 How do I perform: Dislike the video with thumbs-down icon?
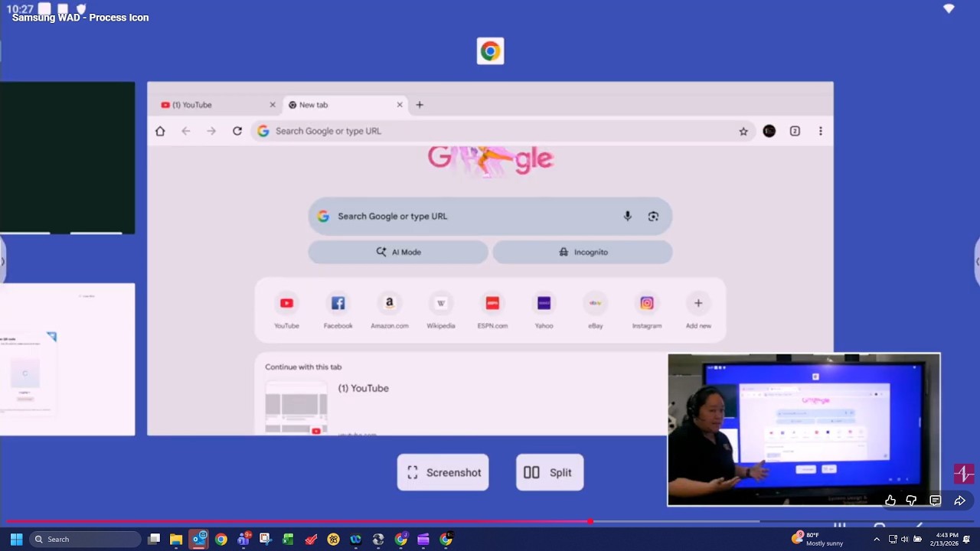[x=911, y=500]
